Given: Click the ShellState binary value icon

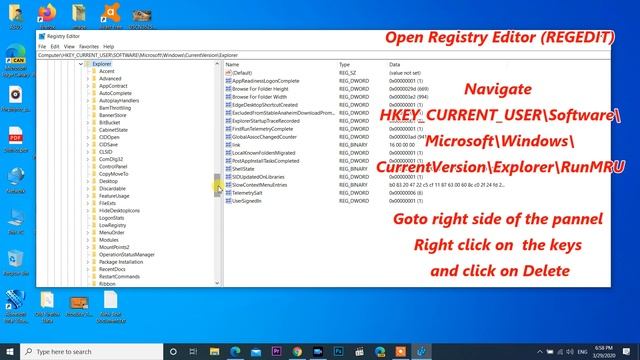Looking at the screenshot, I should [x=229, y=169].
